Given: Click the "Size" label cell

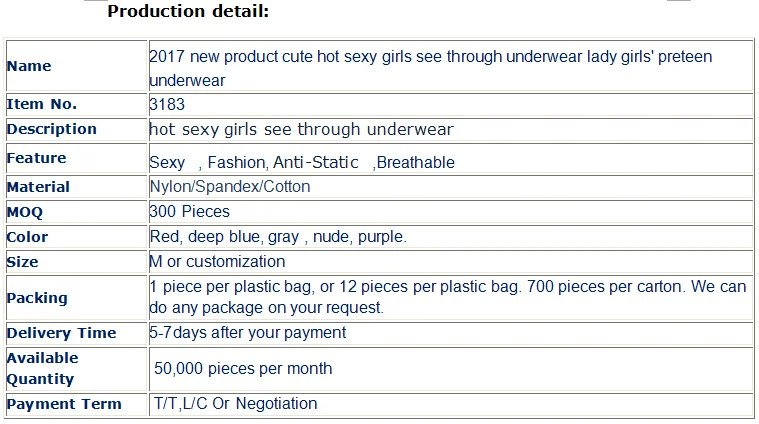Looking at the screenshot, I should (23, 262).
